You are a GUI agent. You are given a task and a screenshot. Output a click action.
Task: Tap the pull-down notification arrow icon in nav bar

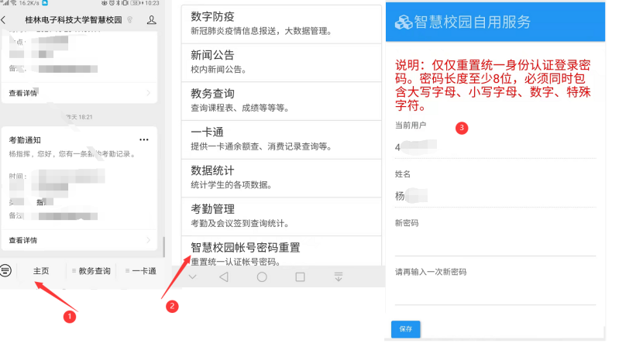[339, 276]
